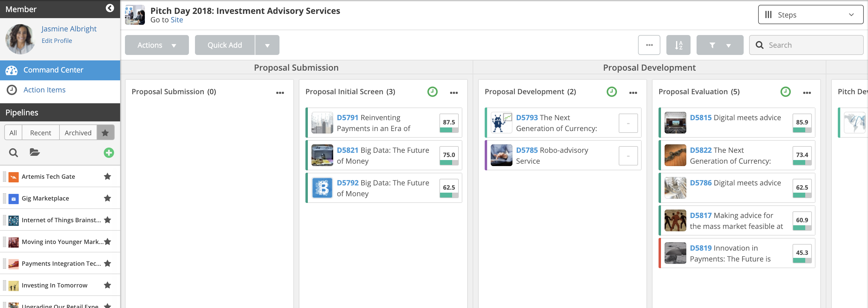Select the All pipelines tab
The height and width of the screenshot is (308, 868).
click(13, 133)
